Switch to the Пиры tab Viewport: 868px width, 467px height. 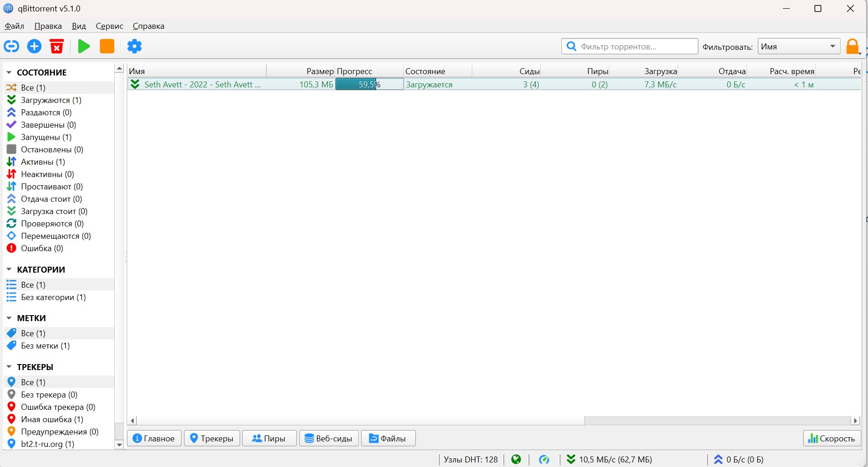[269, 438]
